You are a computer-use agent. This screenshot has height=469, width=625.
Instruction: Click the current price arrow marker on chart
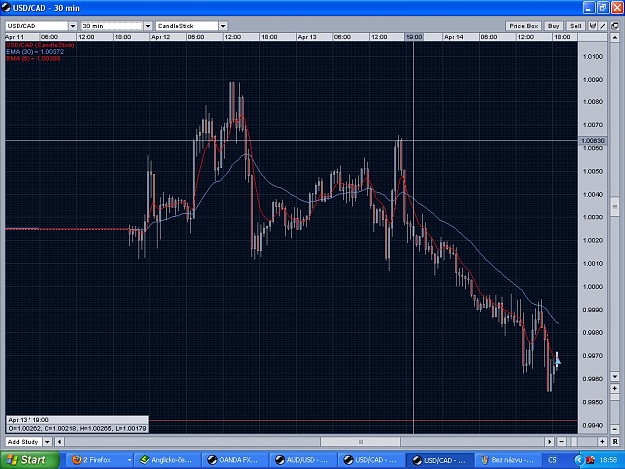coord(558,361)
